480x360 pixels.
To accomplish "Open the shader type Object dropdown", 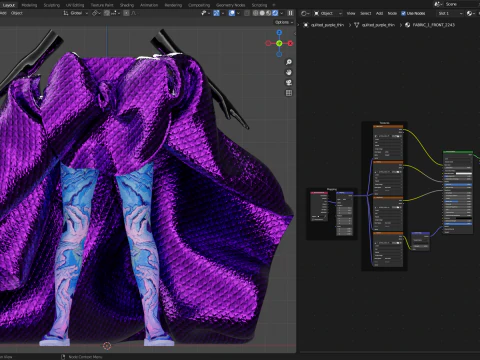I will [x=328, y=13].
